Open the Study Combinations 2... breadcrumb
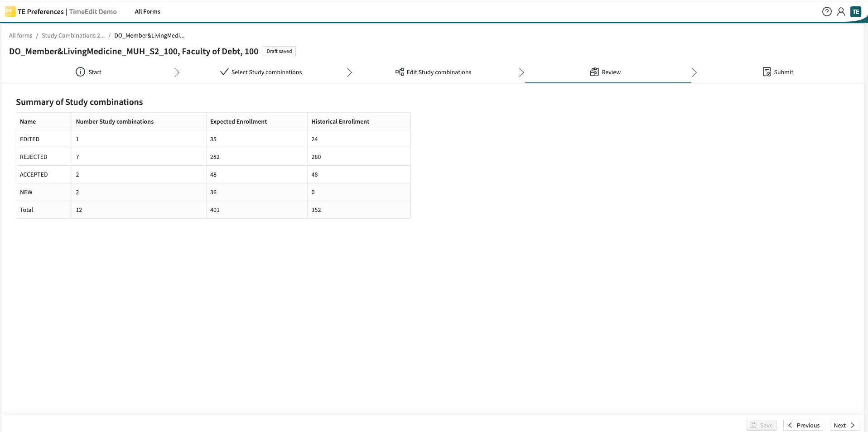868x432 pixels. (x=73, y=35)
